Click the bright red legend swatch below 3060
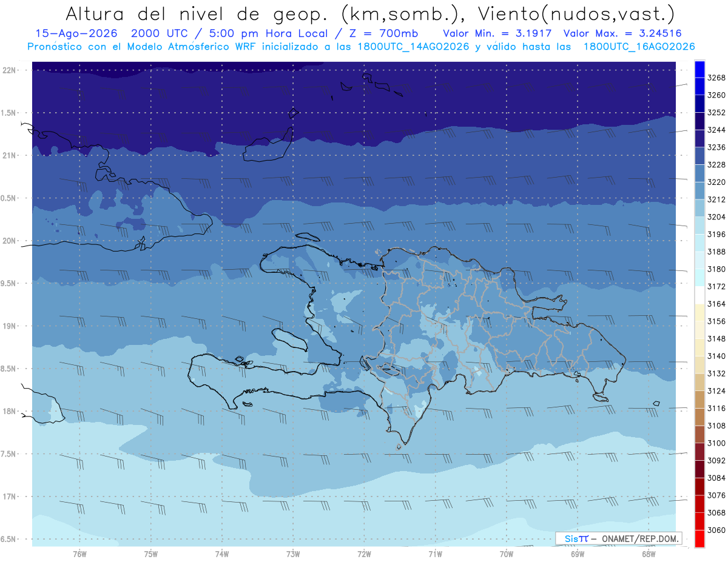The height and width of the screenshot is (562, 728). point(699,538)
